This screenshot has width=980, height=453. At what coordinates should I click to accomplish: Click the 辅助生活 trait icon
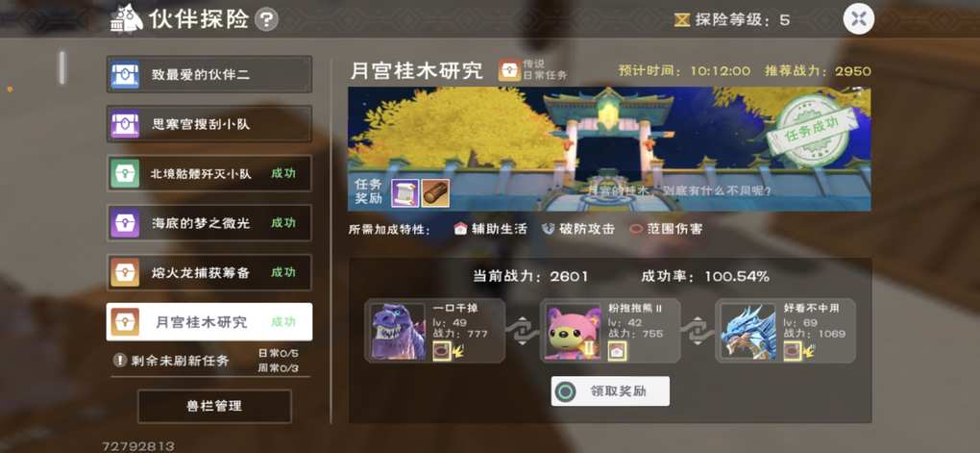click(460, 229)
